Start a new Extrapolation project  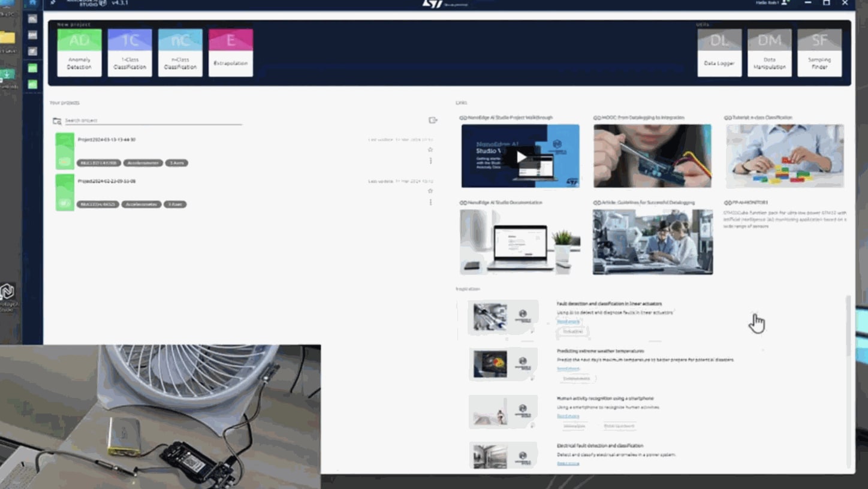(x=231, y=53)
